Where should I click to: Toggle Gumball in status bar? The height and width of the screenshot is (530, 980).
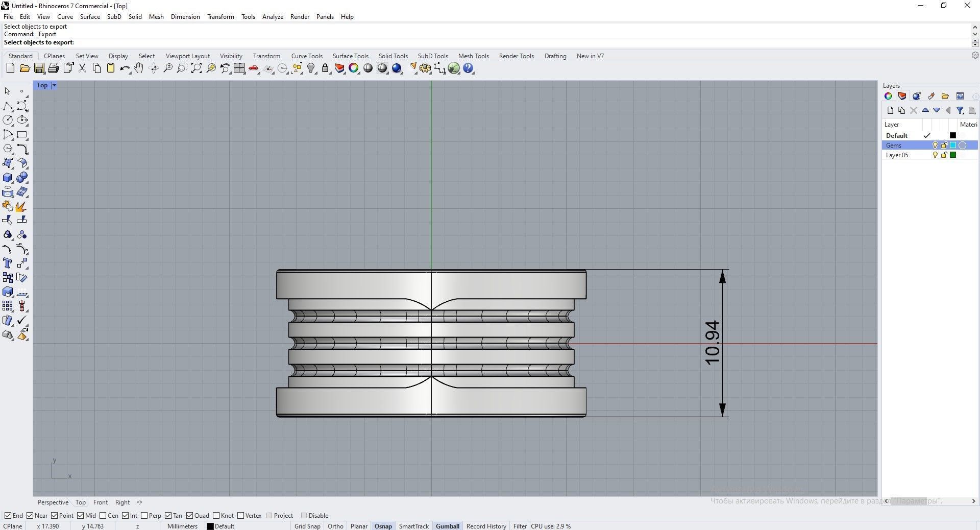(x=448, y=526)
